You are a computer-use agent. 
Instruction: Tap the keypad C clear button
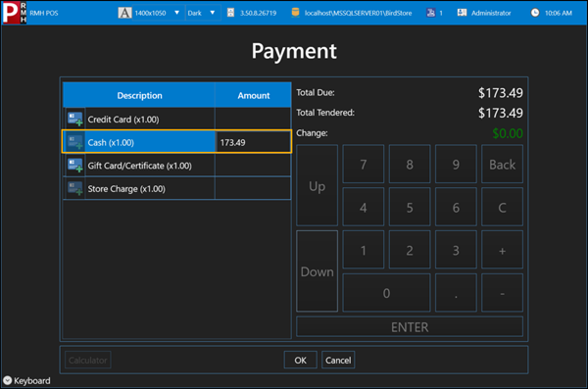point(502,207)
